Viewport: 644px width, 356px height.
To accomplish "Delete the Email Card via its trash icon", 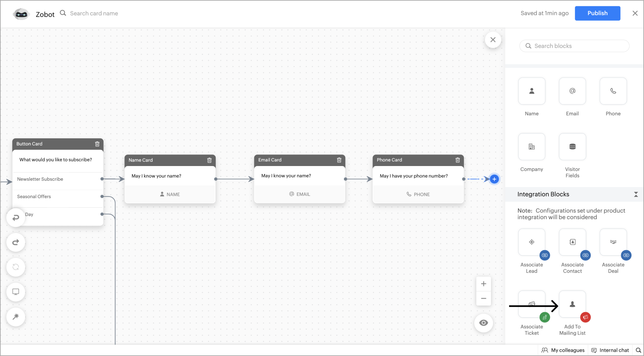I will pos(339,160).
